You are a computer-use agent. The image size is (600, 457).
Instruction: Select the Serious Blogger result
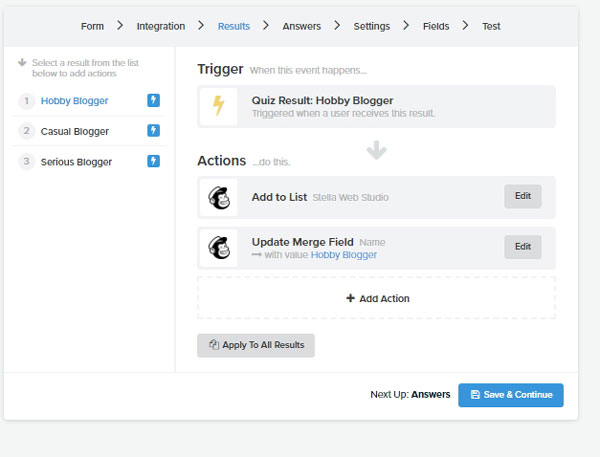pos(76,162)
